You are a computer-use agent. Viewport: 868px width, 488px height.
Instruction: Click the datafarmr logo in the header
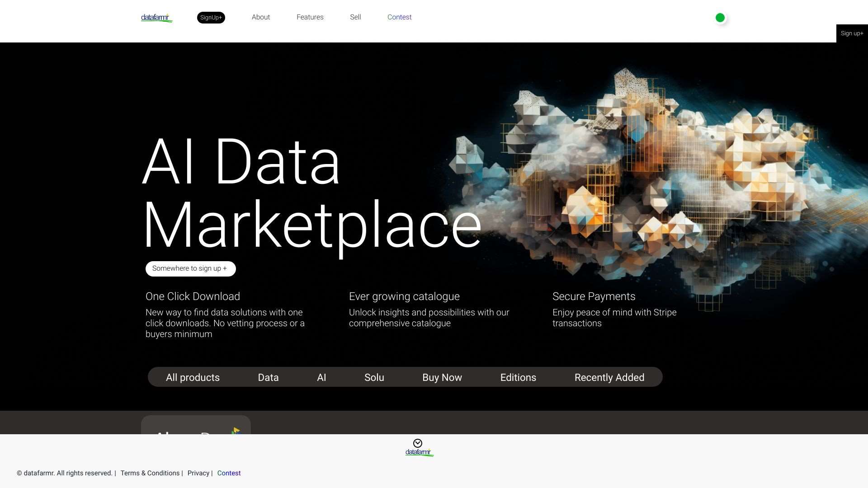coord(156,18)
